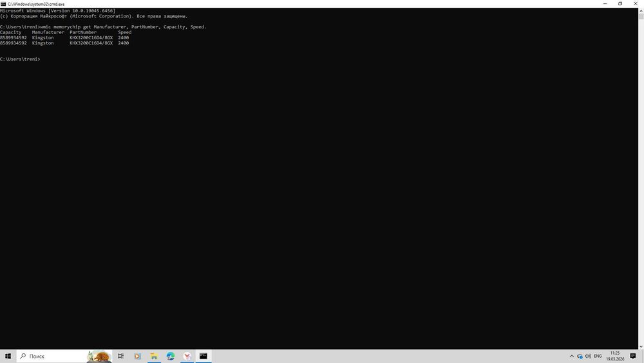
Task: Launch Microsoft Edge from the taskbar
Action: [171, 356]
